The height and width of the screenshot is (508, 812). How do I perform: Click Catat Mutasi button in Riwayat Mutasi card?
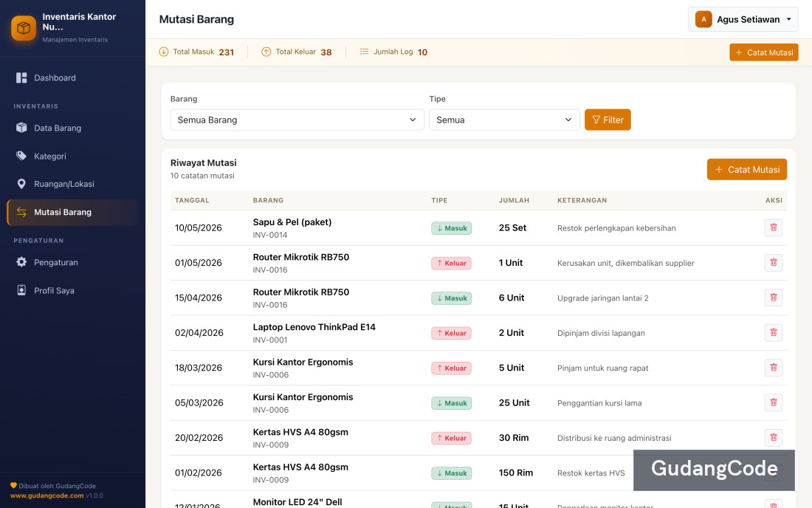point(747,169)
